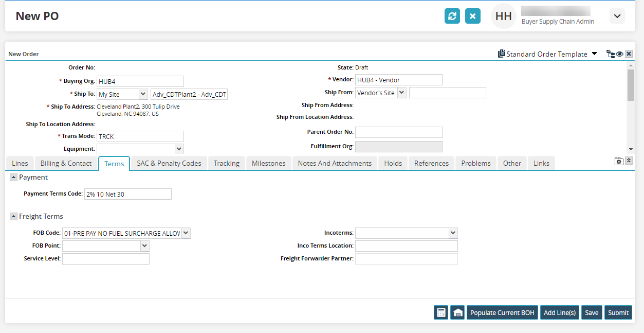This screenshot has height=333, width=644.
Task: Collapse the Freight Terms section
Action: [x=13, y=217]
